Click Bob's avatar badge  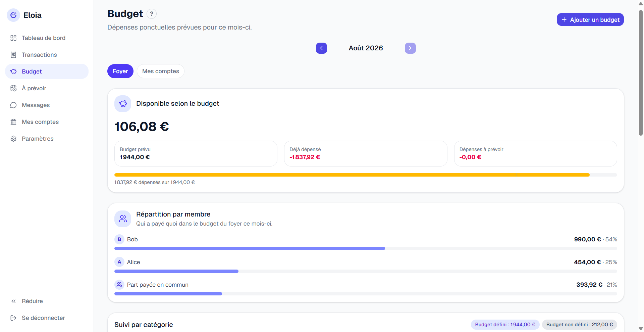click(x=119, y=239)
